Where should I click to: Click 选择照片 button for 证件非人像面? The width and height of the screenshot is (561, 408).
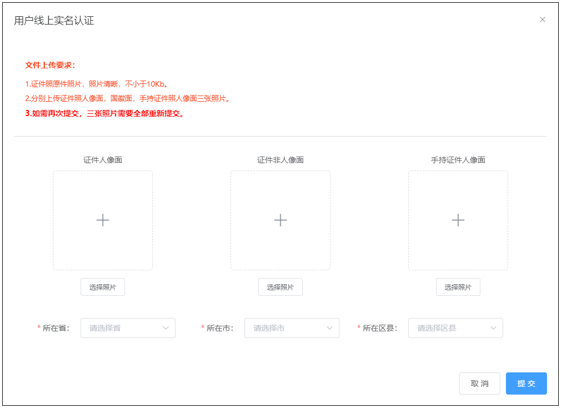280,287
